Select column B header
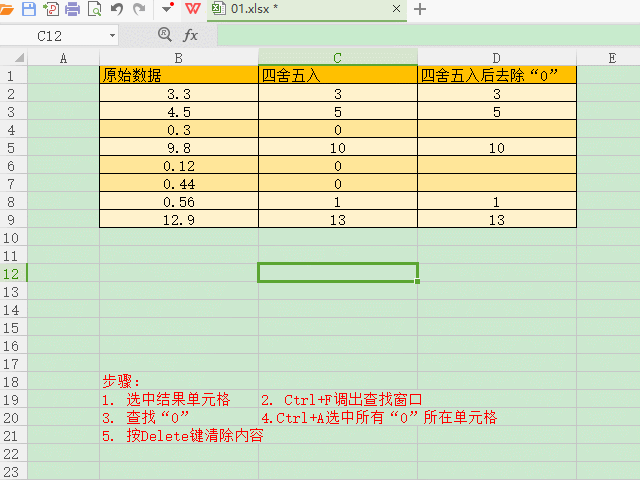Viewport: 640px width, 480px height. click(179, 58)
